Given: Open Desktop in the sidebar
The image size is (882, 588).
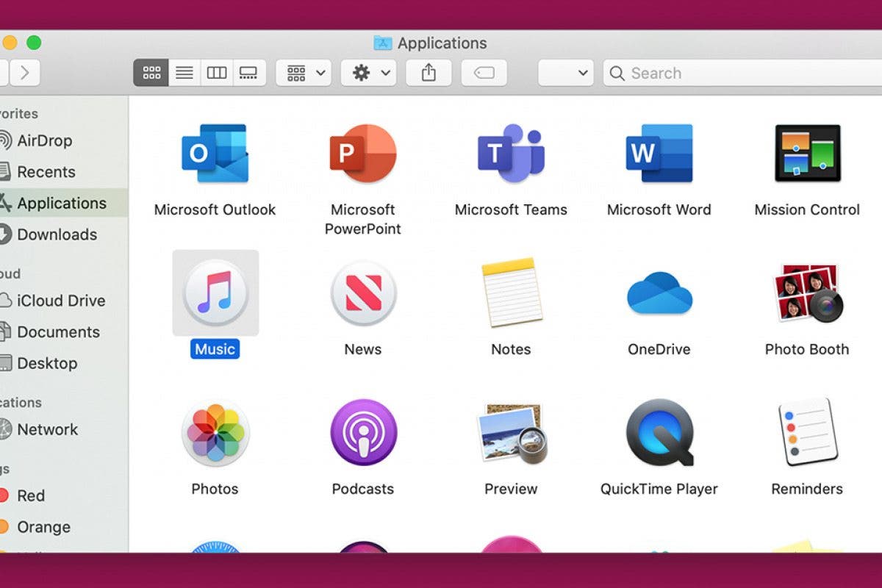Looking at the screenshot, I should [x=64, y=363].
